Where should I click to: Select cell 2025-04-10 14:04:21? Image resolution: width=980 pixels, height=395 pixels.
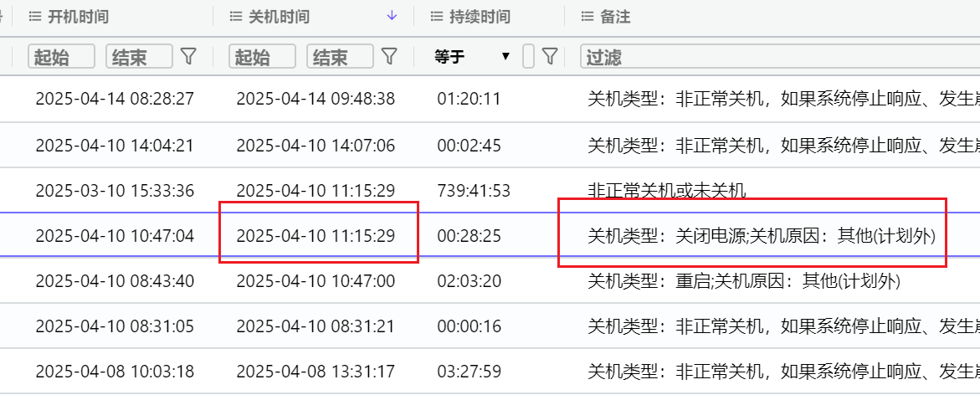[x=115, y=146]
